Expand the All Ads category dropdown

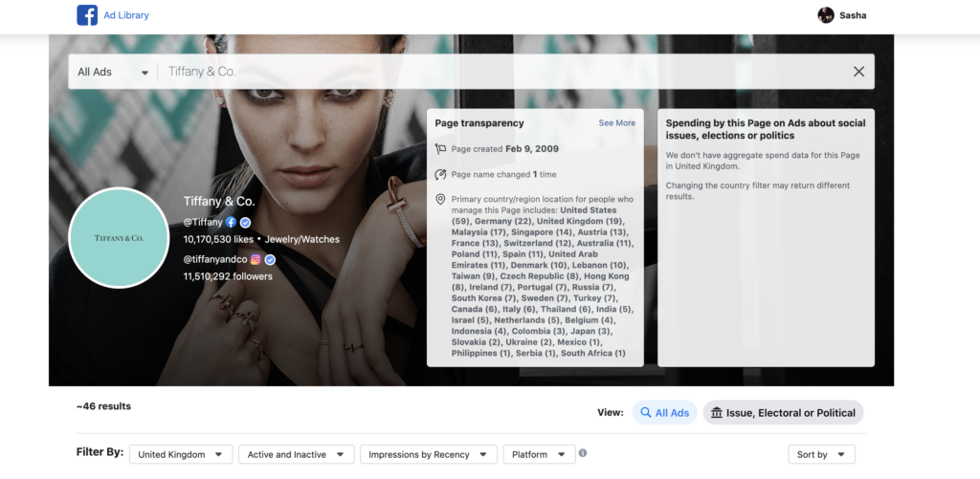coord(113,72)
